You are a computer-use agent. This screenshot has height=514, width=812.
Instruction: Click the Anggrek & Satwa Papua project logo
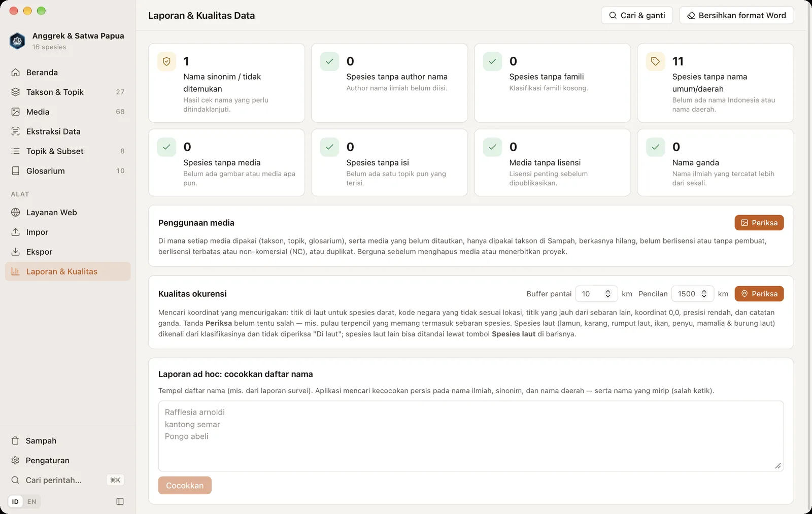pos(17,41)
